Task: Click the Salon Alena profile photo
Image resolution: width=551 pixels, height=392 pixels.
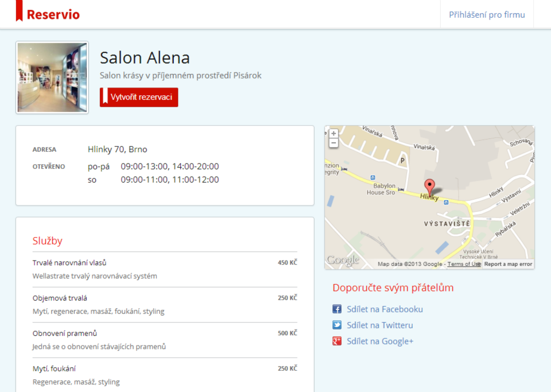Action: 52,77
